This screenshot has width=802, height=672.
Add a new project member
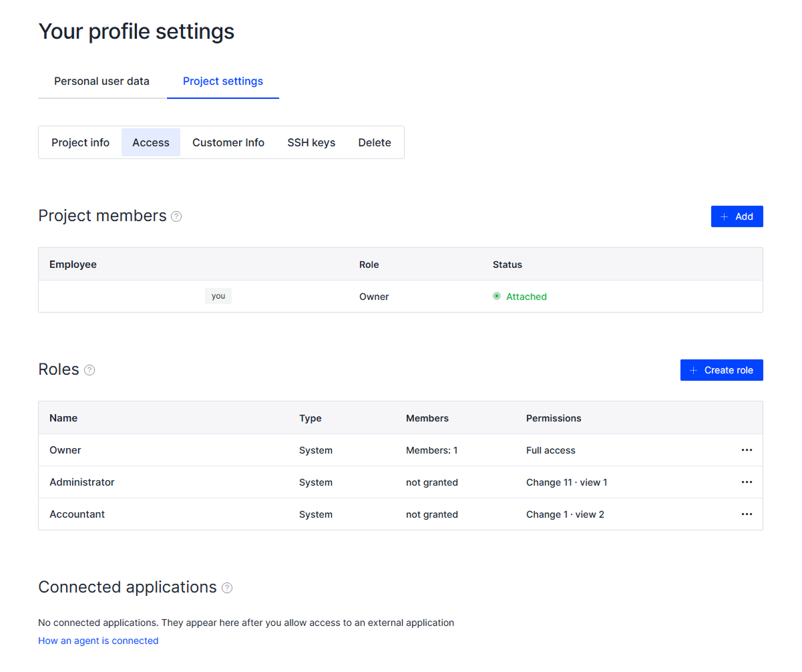737,216
